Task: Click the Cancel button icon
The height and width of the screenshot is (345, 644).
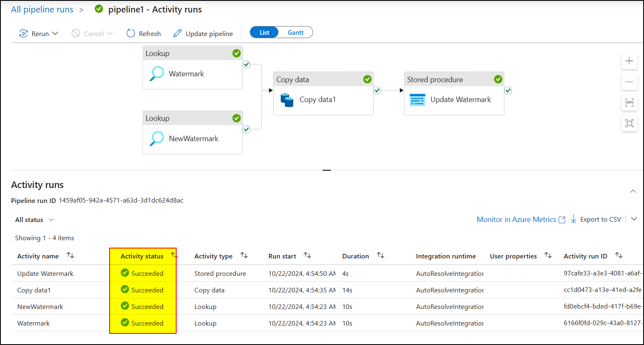Action: tap(76, 34)
